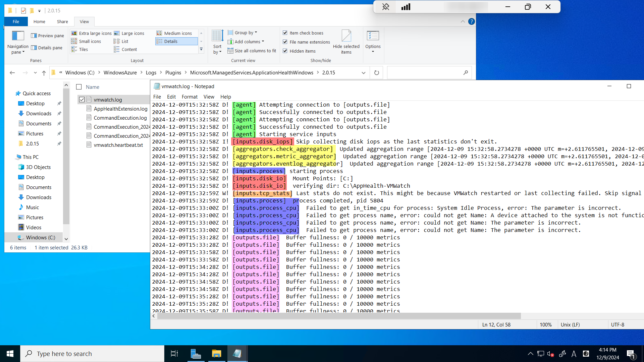The width and height of the screenshot is (644, 362).
Task: Switch to the File ribbon tab
Action: tap(16, 21)
